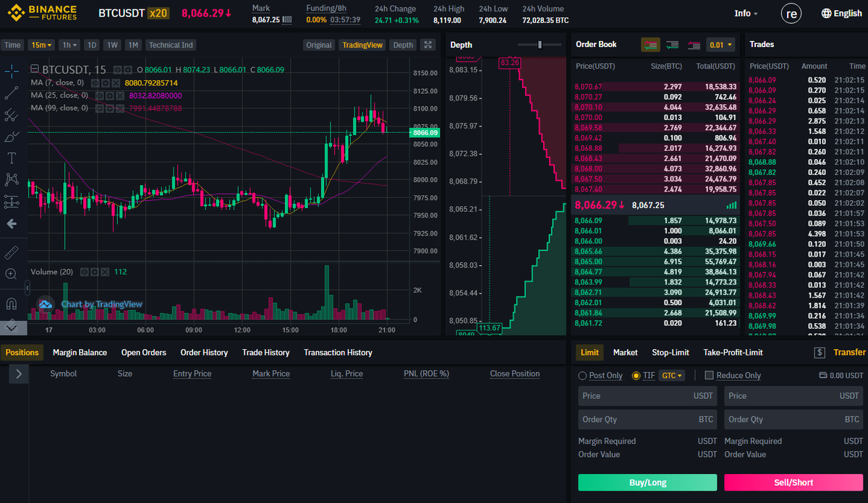The image size is (868, 503).
Task: Collapse the chart drawing toolbar chevron
Action: point(27,288)
